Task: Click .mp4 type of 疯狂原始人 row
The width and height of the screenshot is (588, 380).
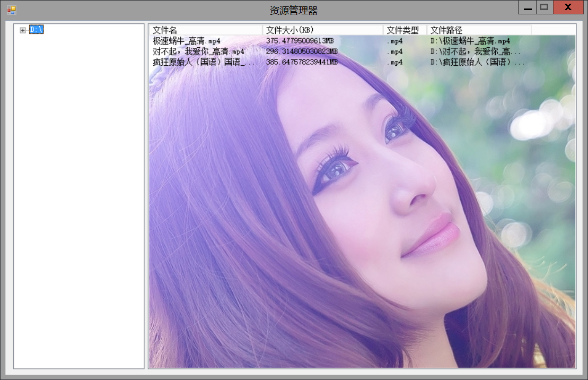Action: click(x=395, y=62)
